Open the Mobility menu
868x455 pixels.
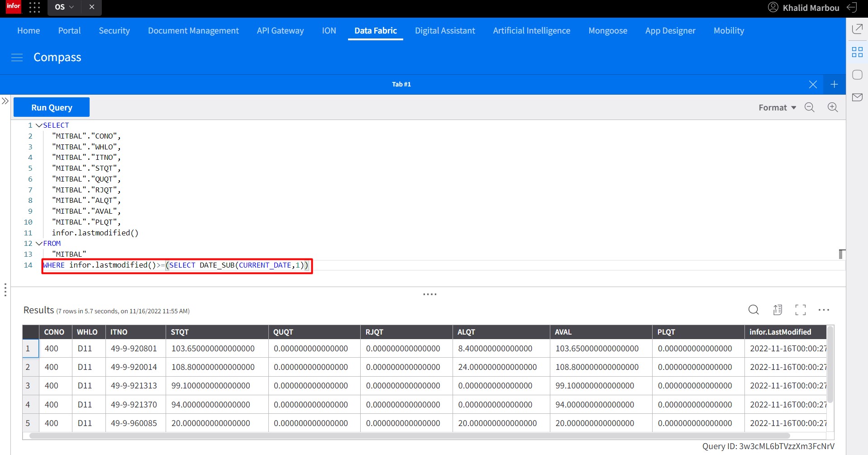click(x=729, y=30)
